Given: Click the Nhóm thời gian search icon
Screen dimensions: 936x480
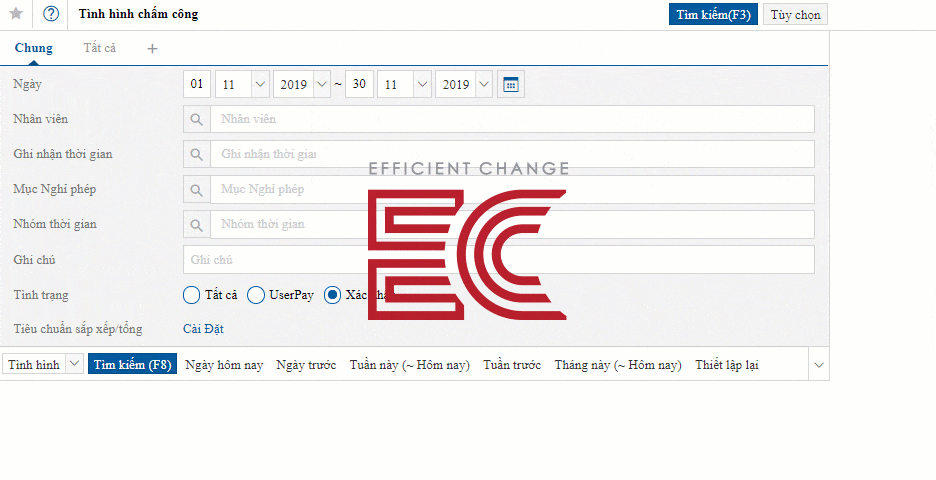Looking at the screenshot, I should 196,225.
